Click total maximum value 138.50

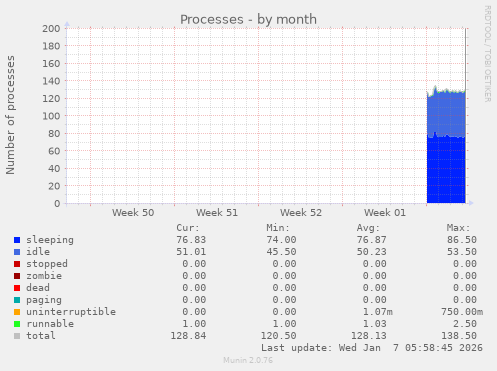pyautogui.click(x=458, y=336)
